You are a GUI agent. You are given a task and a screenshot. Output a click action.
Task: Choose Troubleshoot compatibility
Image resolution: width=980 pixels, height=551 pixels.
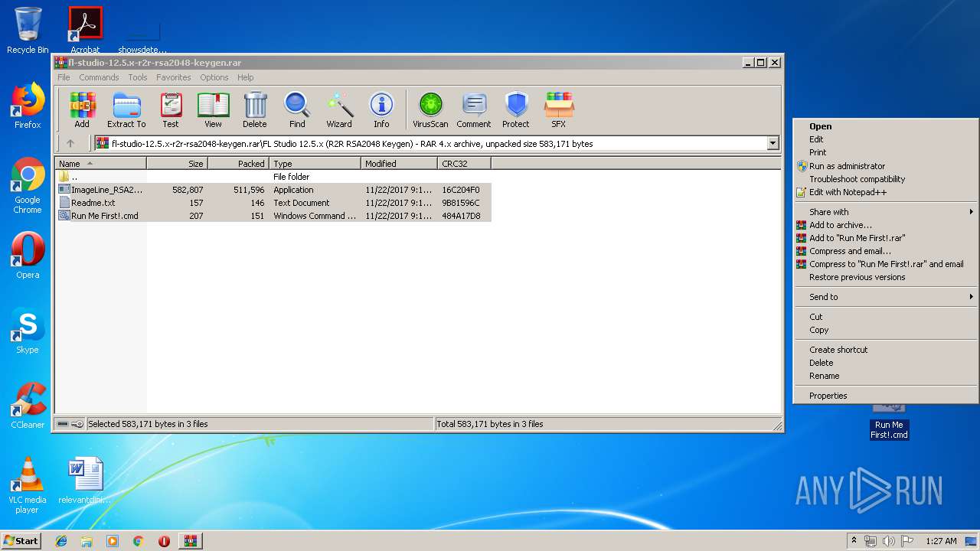(x=886, y=179)
